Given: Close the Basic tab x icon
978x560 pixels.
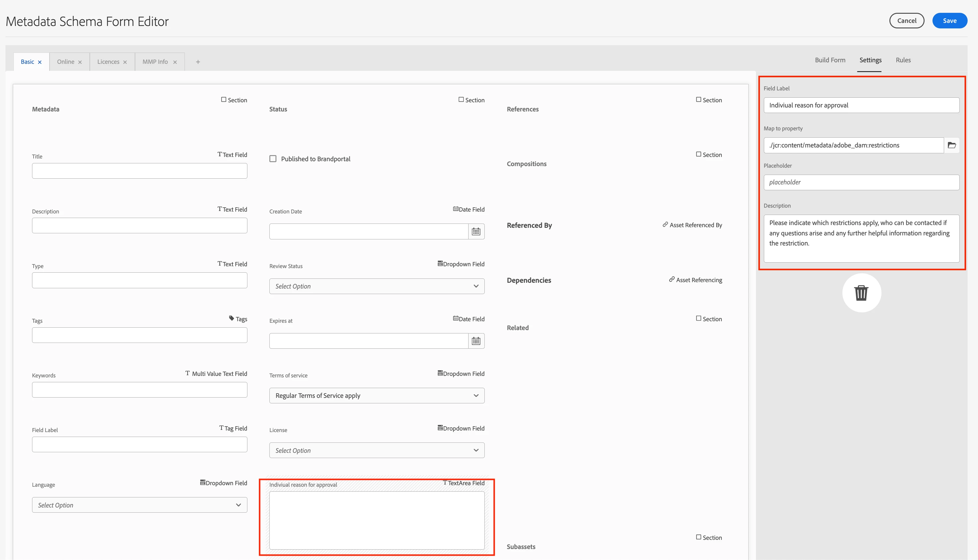Looking at the screenshot, I should [x=40, y=62].
